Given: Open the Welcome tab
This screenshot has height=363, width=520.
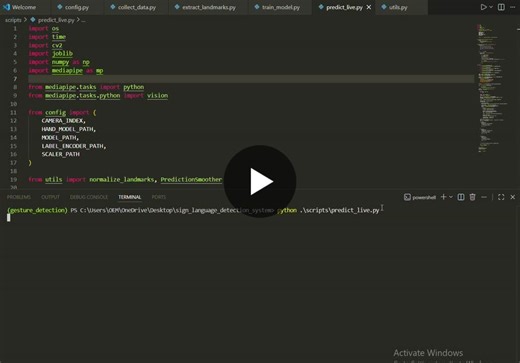Looking at the screenshot, I should [x=20, y=7].
